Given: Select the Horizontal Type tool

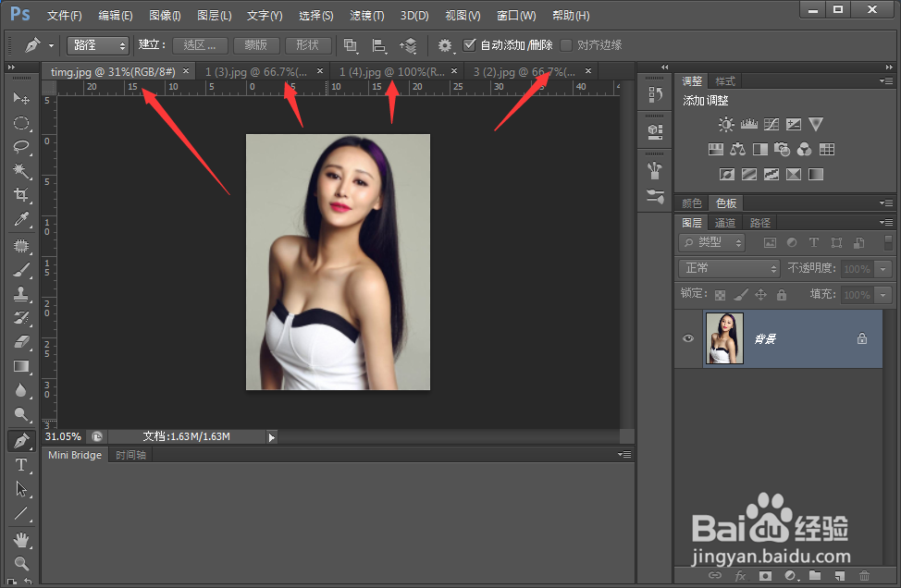Looking at the screenshot, I should pos(21,464).
